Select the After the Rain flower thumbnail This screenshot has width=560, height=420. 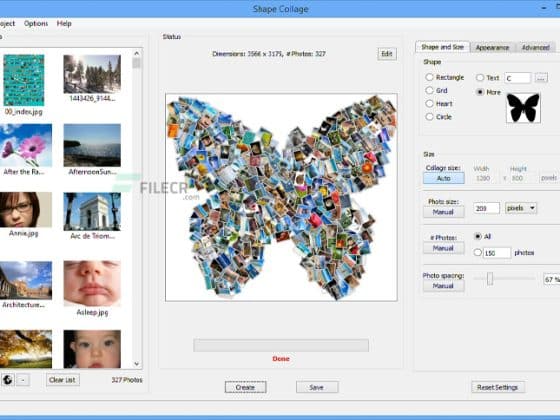(26, 145)
